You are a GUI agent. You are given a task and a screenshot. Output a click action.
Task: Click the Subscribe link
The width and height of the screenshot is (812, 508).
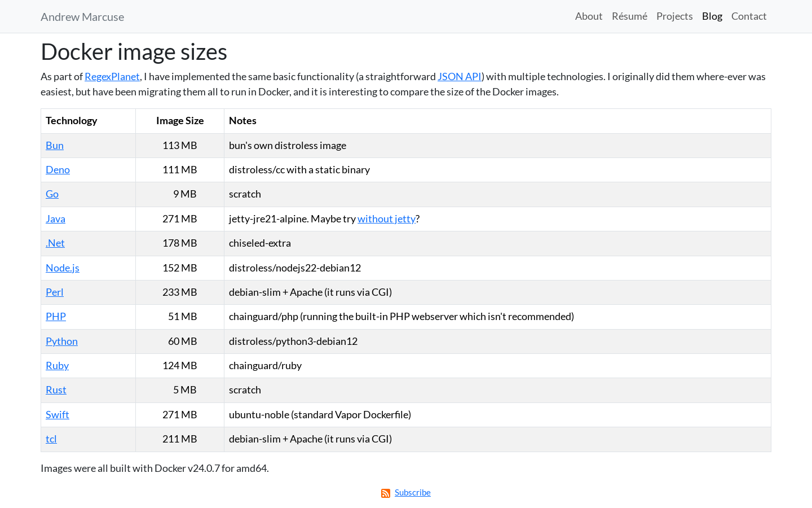click(413, 493)
